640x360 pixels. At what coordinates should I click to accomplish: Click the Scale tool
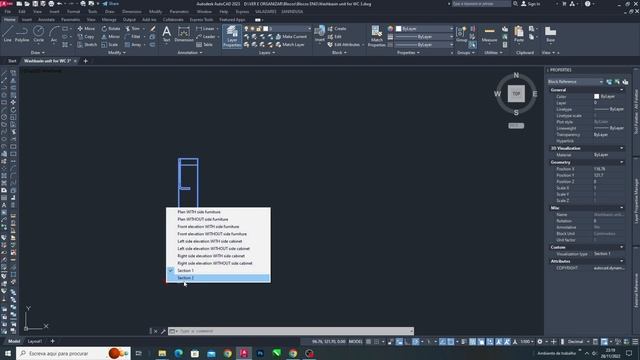(x=110, y=44)
